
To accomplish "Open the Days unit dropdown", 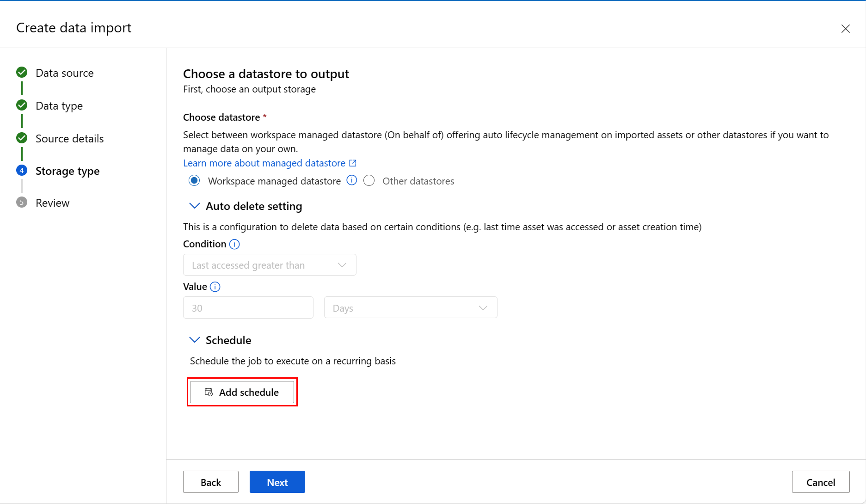I will pyautogui.click(x=410, y=307).
